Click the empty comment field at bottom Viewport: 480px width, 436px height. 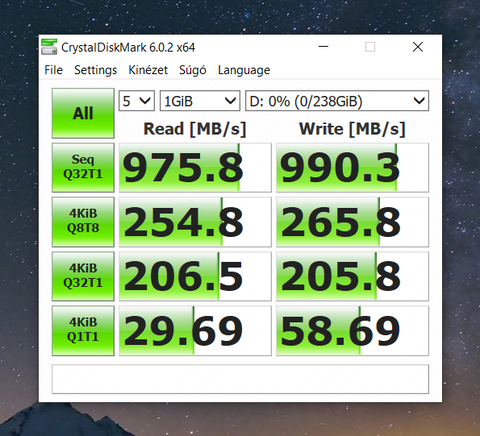240,379
